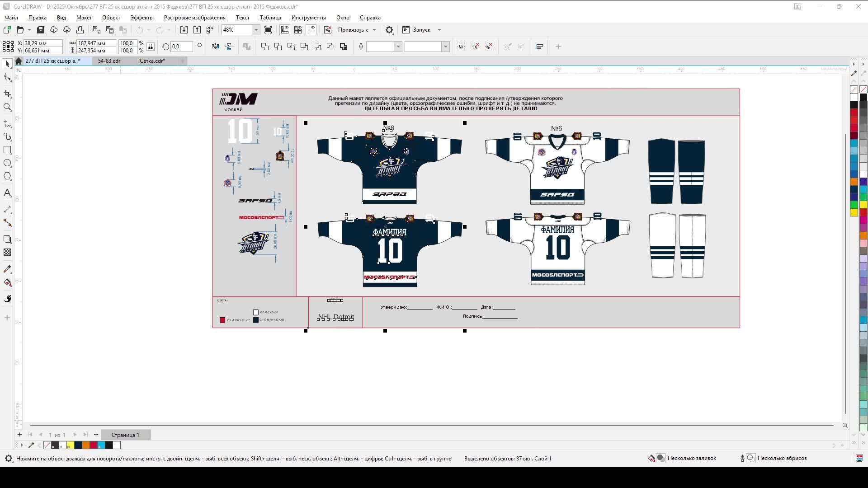Viewport: 868px width, 488px height.
Task: Select the red swatch in the document palette
Action: coord(94,445)
